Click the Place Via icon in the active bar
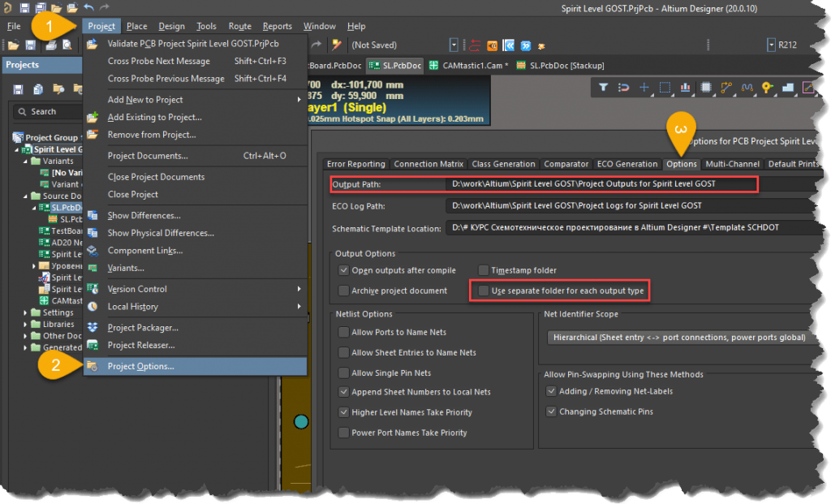 (767, 88)
